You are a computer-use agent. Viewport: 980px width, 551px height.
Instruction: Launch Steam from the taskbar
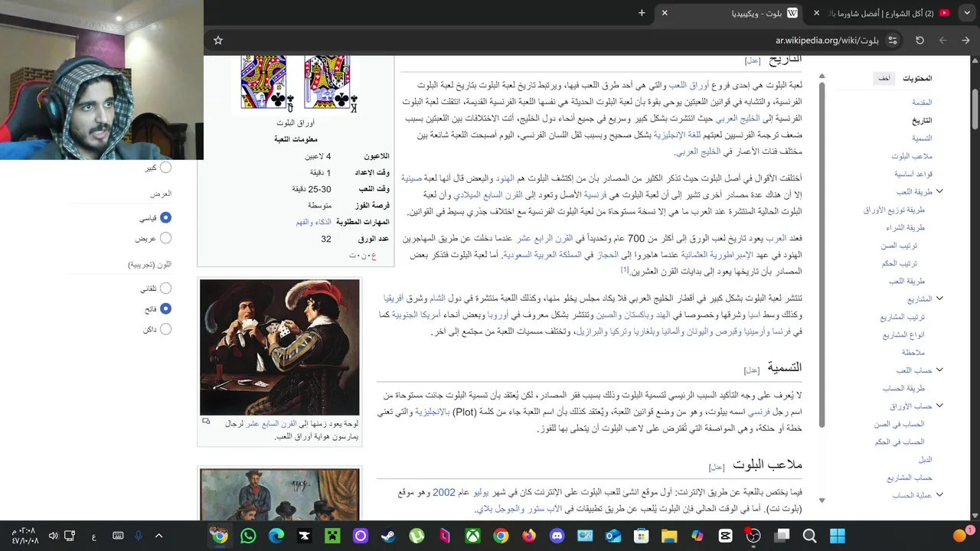click(x=388, y=536)
